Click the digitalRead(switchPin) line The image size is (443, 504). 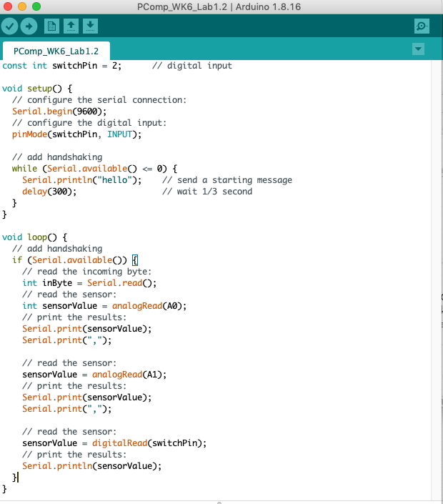(114, 443)
